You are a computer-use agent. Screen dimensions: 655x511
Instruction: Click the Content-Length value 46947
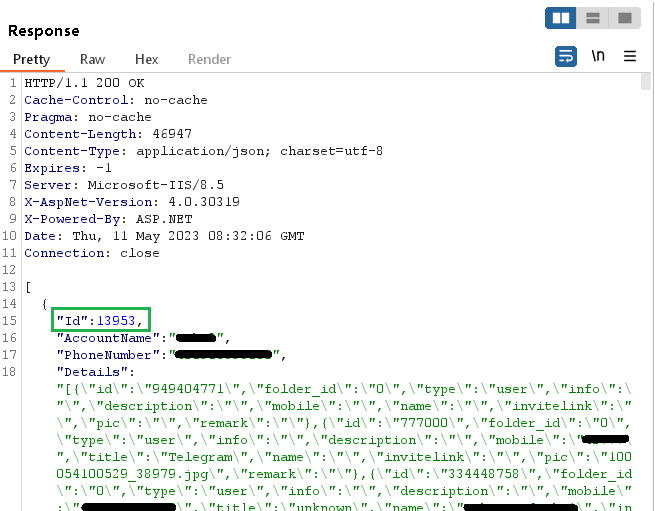tap(172, 134)
